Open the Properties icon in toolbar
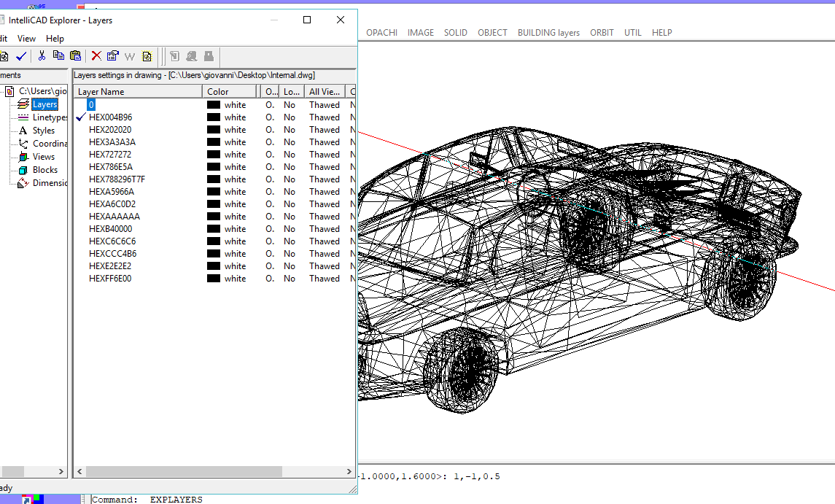 point(112,55)
